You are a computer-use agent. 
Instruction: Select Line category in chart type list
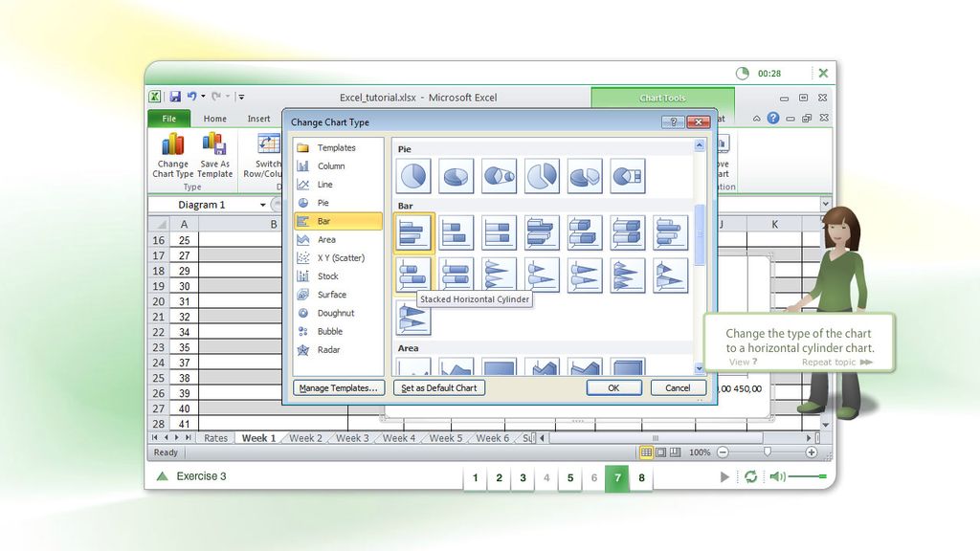pyautogui.click(x=338, y=185)
